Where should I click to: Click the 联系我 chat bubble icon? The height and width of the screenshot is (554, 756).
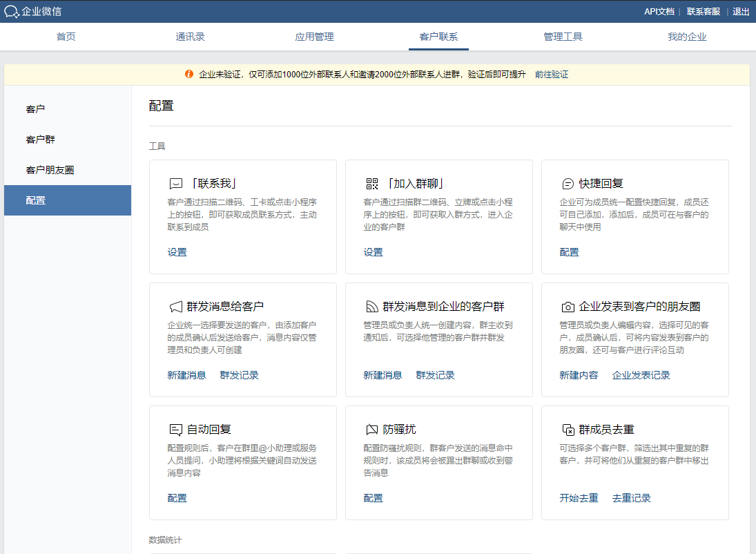point(175,184)
